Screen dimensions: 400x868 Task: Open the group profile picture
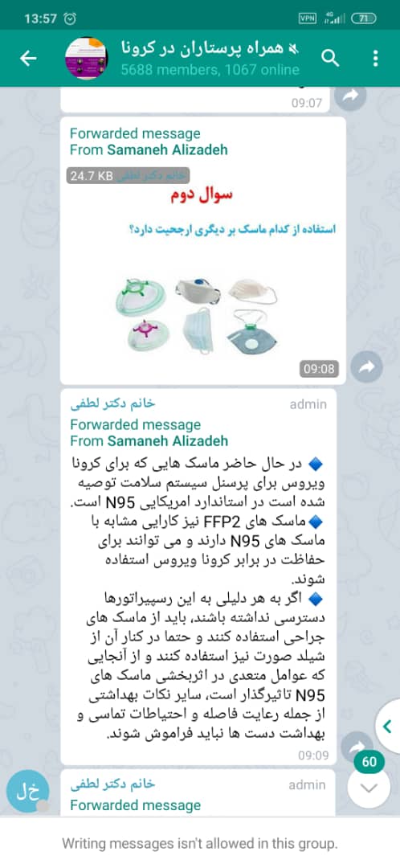pos(86,58)
